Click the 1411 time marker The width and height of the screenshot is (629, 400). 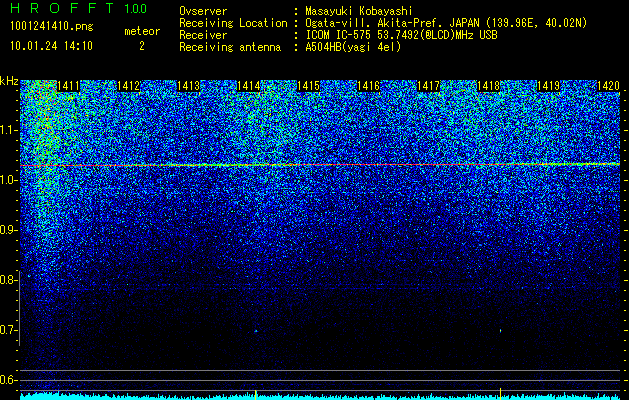point(69,86)
